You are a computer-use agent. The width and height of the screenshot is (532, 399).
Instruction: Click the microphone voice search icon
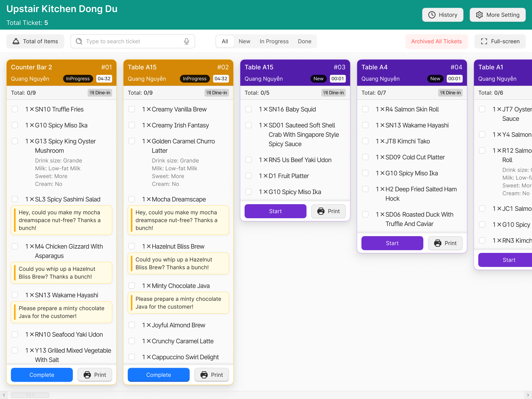click(186, 41)
